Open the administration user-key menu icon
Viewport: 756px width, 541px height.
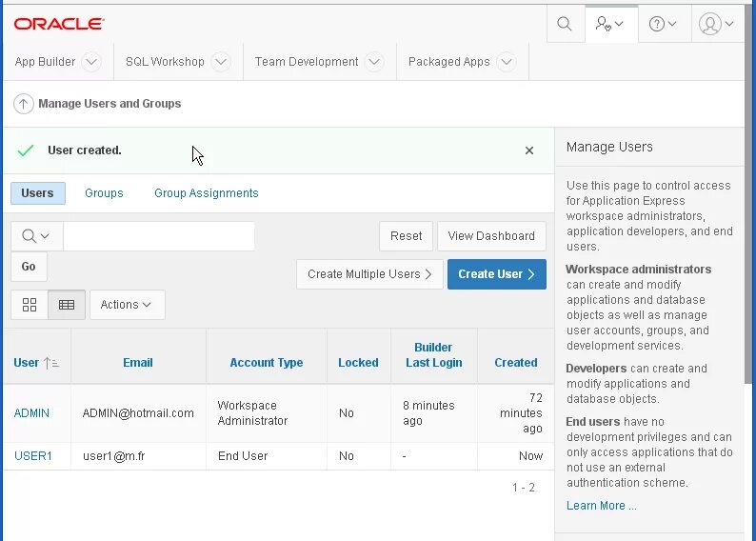(609, 24)
